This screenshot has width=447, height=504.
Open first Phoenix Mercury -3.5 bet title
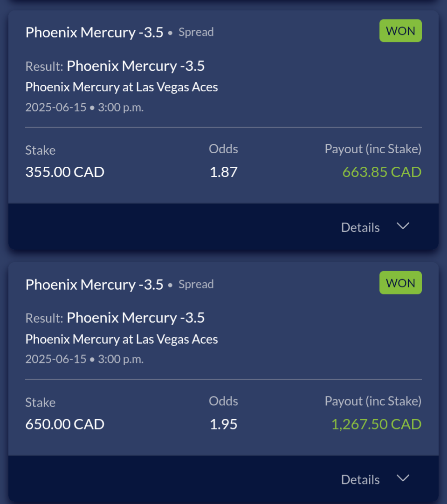(94, 33)
